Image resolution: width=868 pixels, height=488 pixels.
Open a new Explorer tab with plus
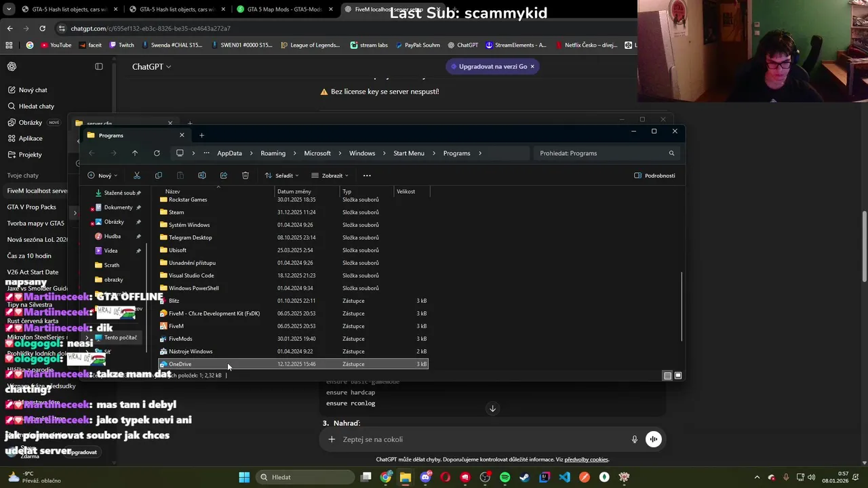(201, 135)
